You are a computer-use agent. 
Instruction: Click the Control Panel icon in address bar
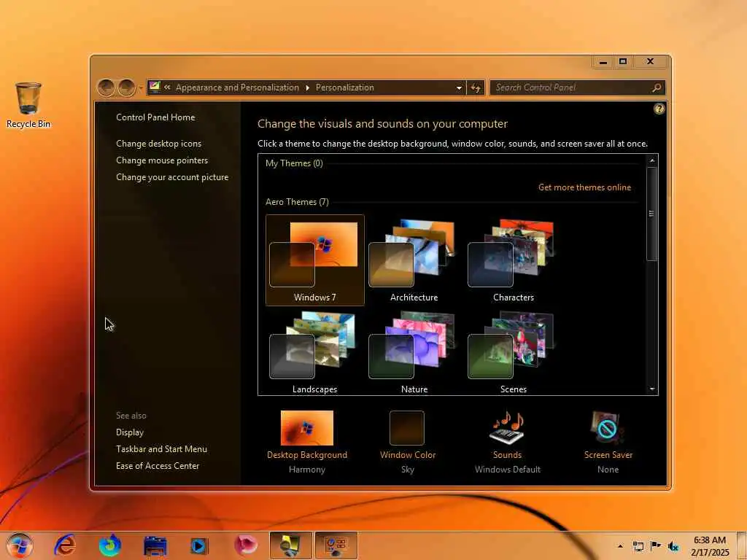[155, 87]
